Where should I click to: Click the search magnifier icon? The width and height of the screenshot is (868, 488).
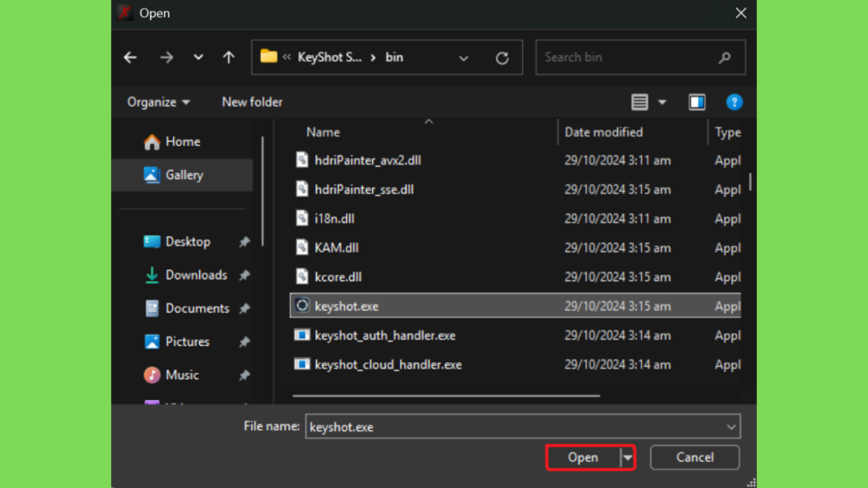725,58
